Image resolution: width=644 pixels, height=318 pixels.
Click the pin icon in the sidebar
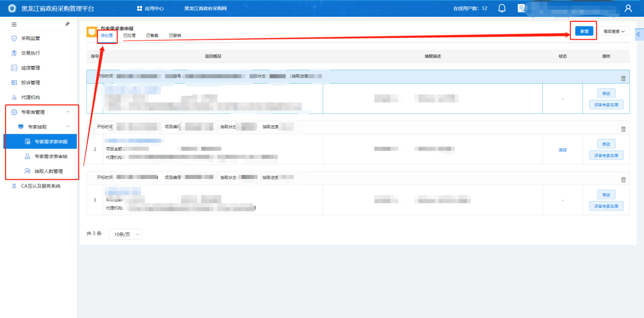[x=67, y=24]
